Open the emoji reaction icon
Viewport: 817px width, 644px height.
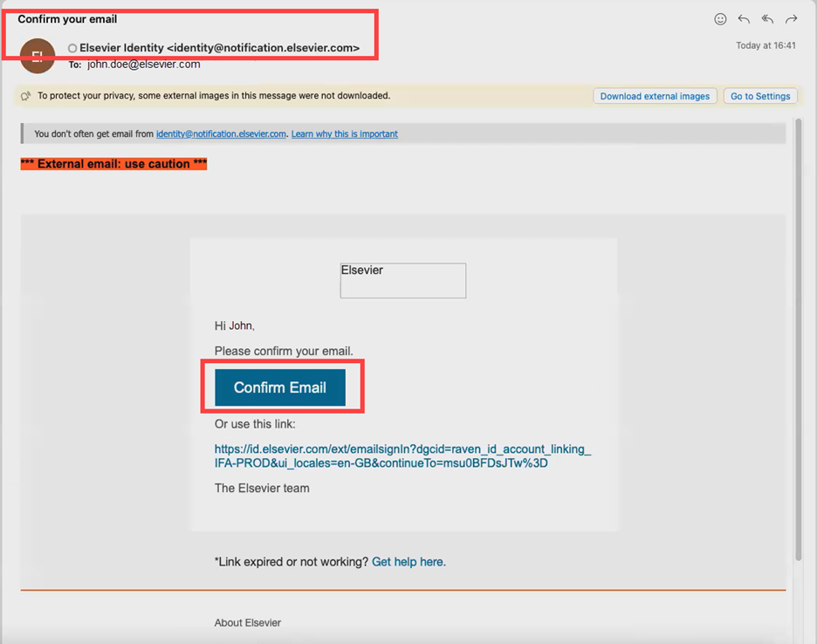pyautogui.click(x=720, y=19)
